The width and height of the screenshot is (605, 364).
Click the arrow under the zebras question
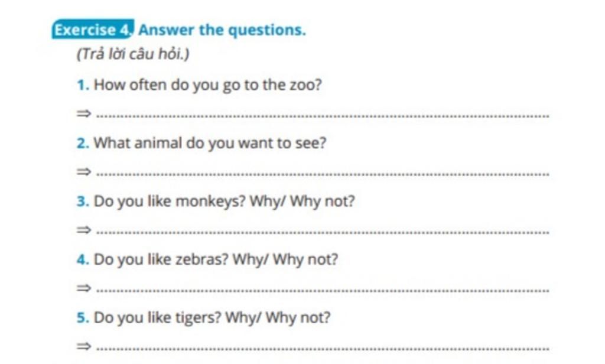click(x=82, y=288)
